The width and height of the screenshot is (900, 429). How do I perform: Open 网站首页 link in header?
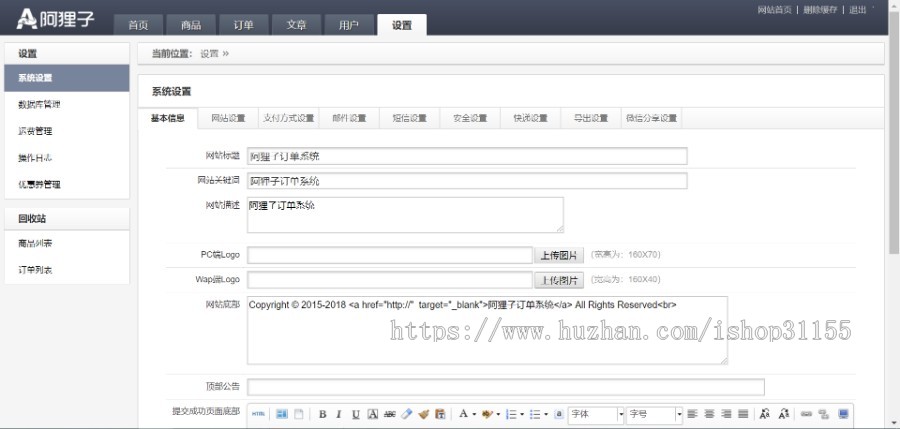774,10
